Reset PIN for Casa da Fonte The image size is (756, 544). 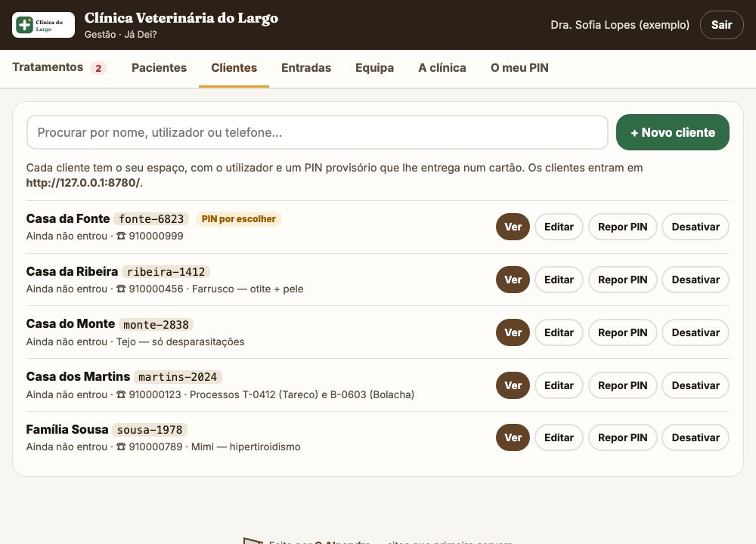pyautogui.click(x=622, y=227)
